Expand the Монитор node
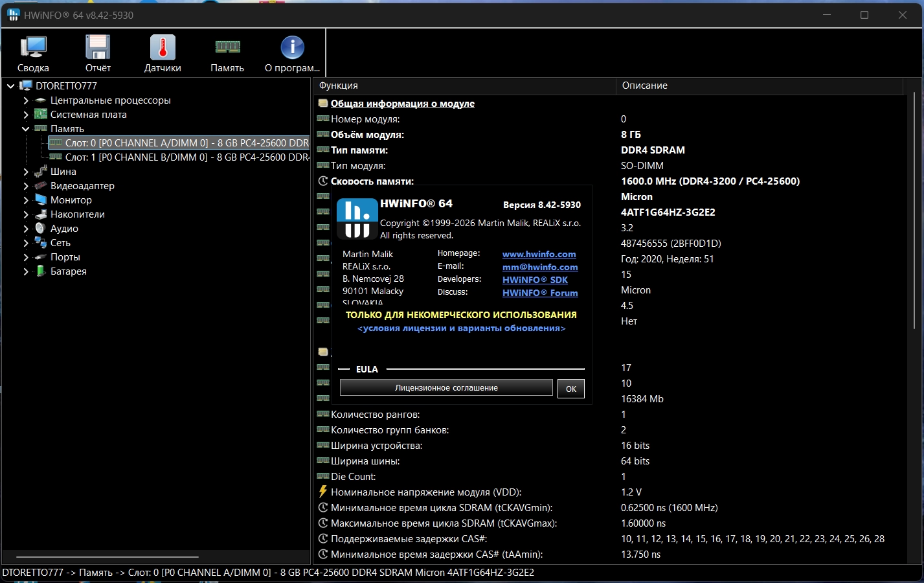924x583 pixels. point(26,200)
